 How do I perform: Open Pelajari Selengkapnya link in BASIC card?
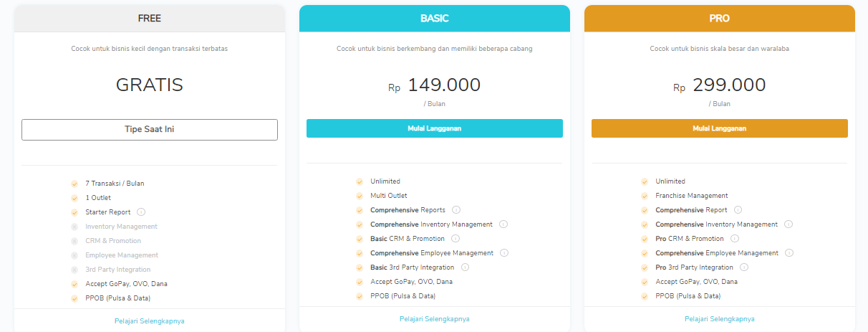pos(435,319)
